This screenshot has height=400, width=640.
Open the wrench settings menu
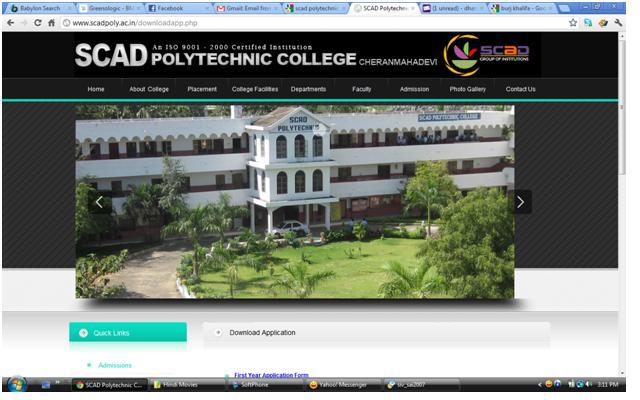click(618, 23)
